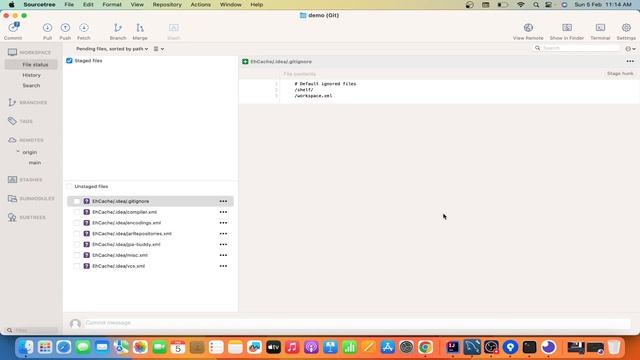Open ellipsis menu for compiler.xml row
This screenshot has width=640, height=360.
tap(223, 212)
